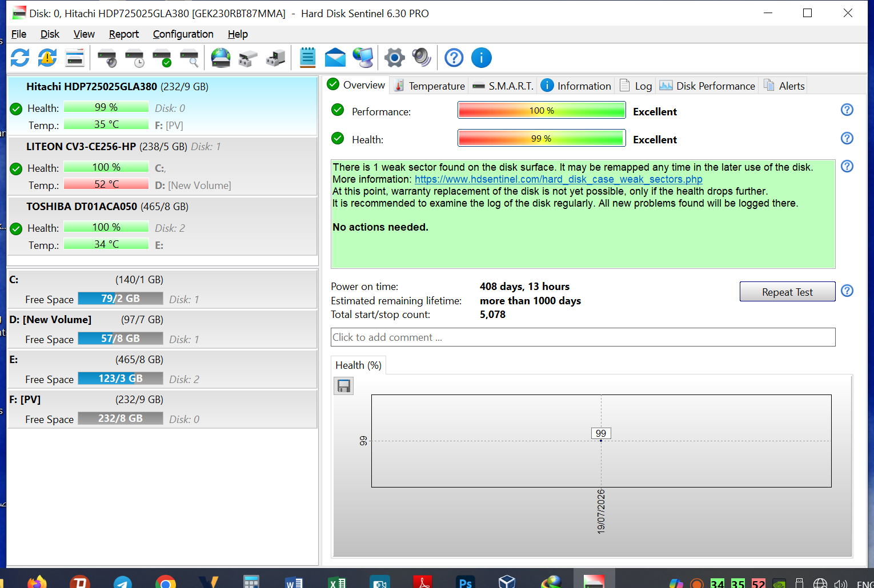Click the blue envelope e-mail icon
This screenshot has width=874, height=588.
coord(335,58)
